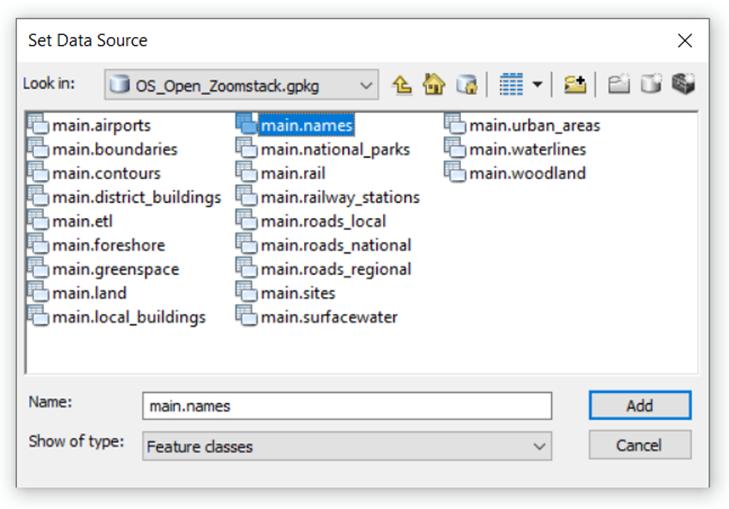Click icon beside main.names

(x=246, y=124)
